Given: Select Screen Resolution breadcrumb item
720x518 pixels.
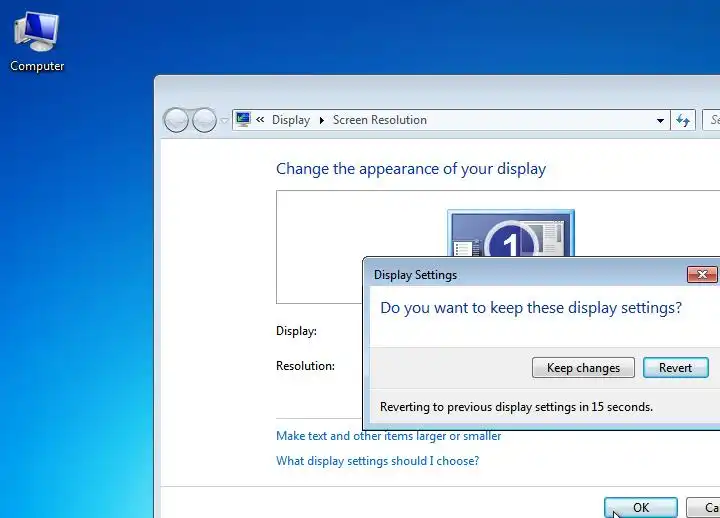Looking at the screenshot, I should tap(380, 120).
